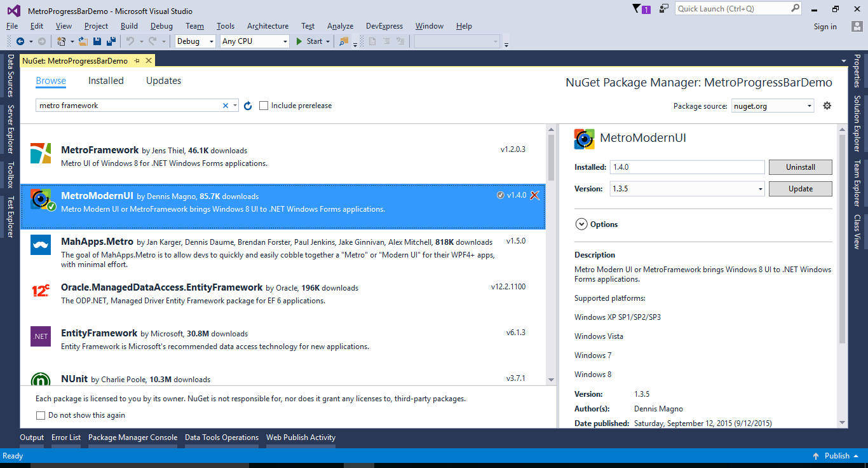The height and width of the screenshot is (468, 868).
Task: Open the Package Manager Console tab
Action: 133,437
